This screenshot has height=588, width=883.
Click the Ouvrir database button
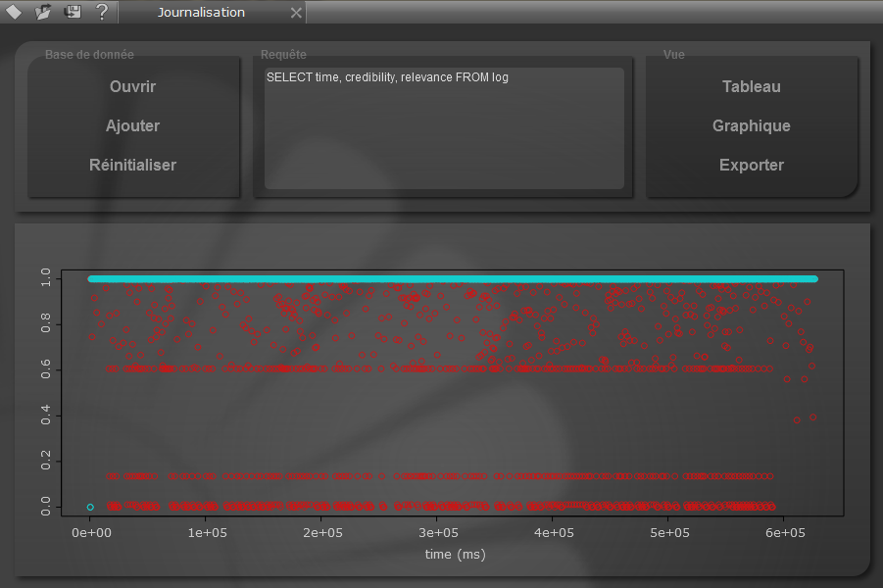133,87
